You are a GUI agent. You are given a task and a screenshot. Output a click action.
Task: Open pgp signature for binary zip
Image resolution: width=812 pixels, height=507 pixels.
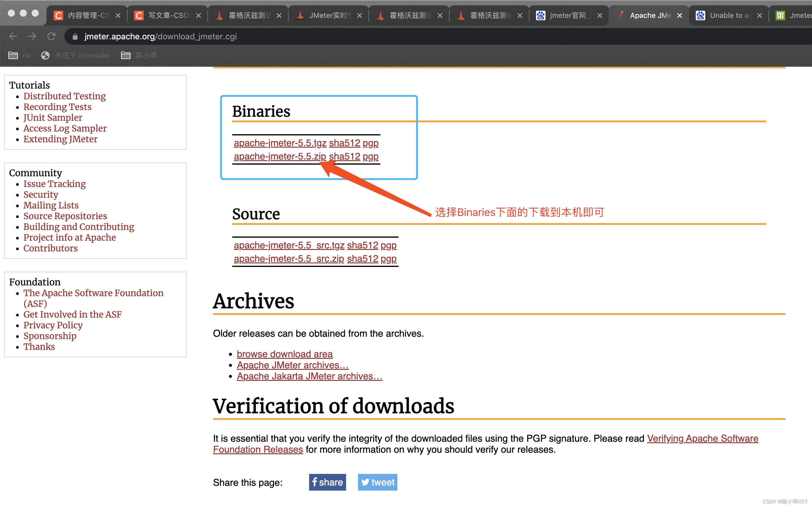[371, 157]
